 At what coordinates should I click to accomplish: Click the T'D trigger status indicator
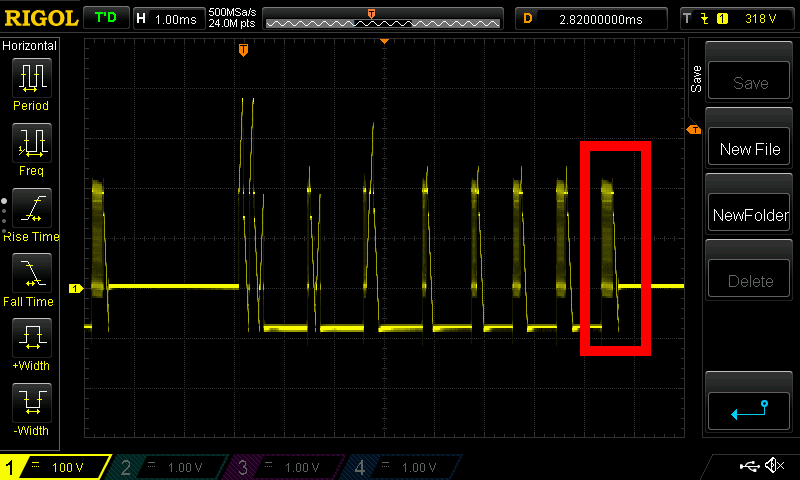click(106, 18)
